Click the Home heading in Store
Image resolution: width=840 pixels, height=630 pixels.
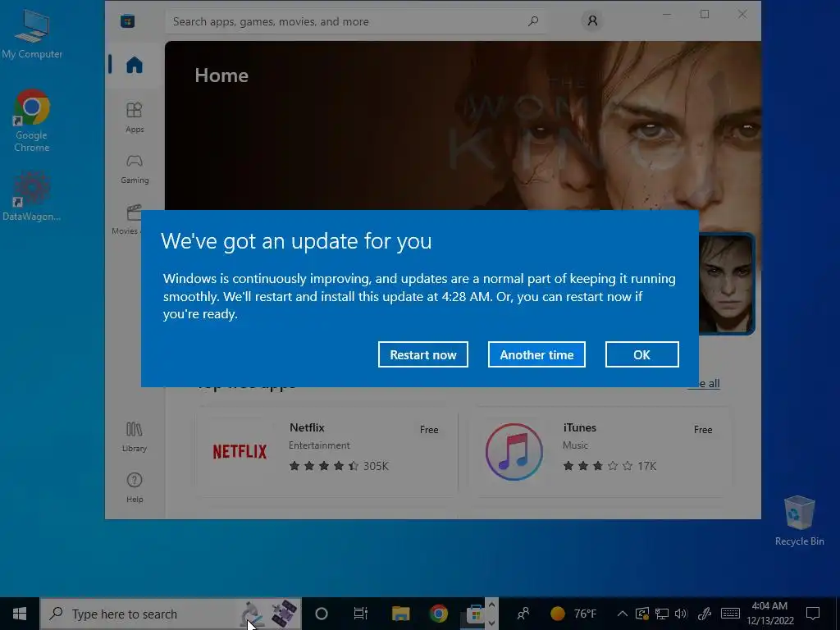[221, 75]
